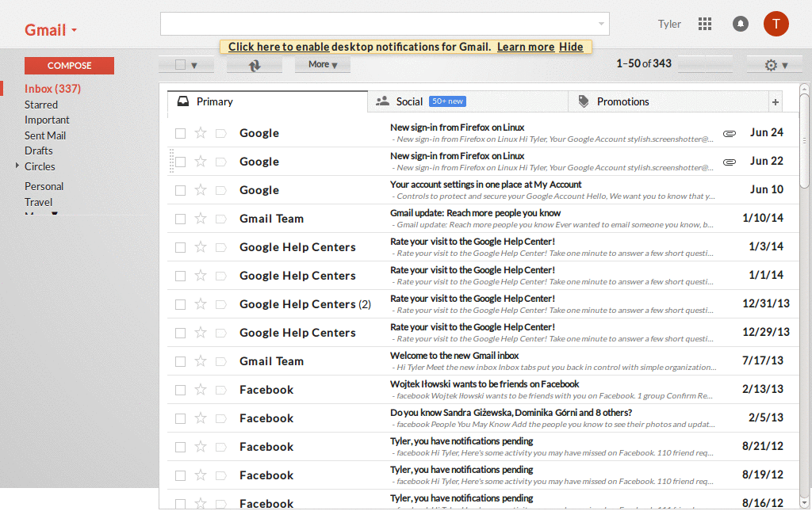Star the Google Help Centers 12/31/13 email
This screenshot has height=511, width=812.
click(201, 304)
